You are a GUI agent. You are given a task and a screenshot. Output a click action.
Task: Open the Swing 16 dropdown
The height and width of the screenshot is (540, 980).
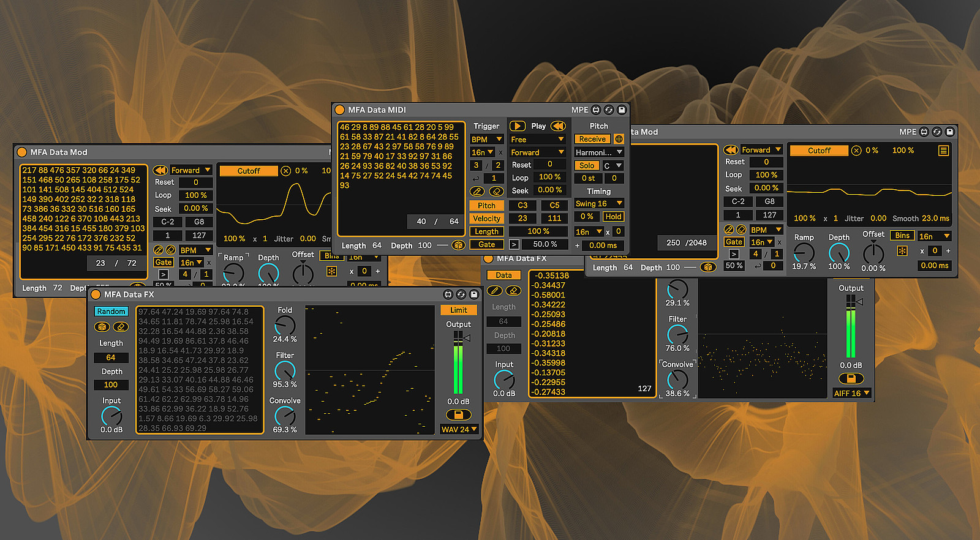pos(598,204)
